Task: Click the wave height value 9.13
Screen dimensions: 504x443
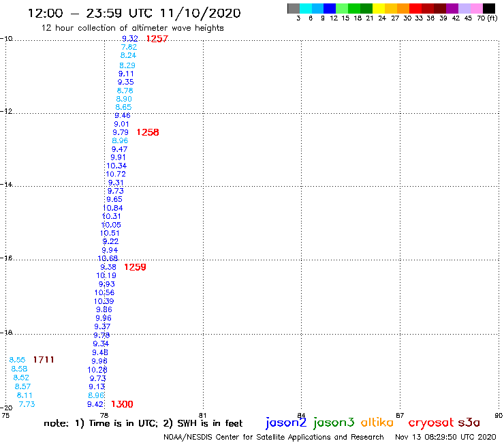Action: (97, 387)
